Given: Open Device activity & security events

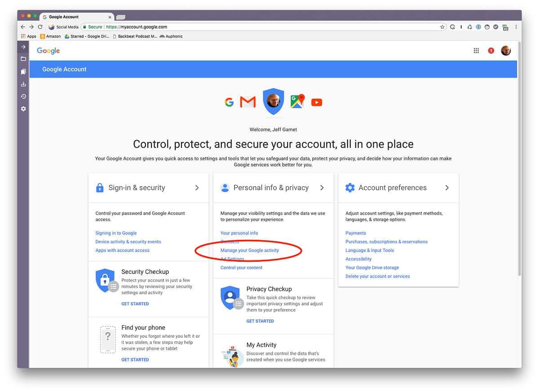Looking at the screenshot, I should click(128, 242).
